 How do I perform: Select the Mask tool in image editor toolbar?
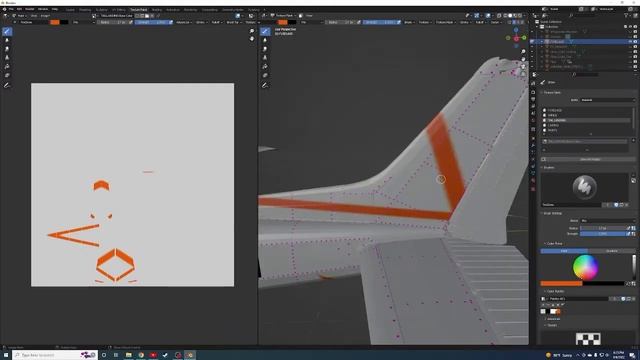7,76
